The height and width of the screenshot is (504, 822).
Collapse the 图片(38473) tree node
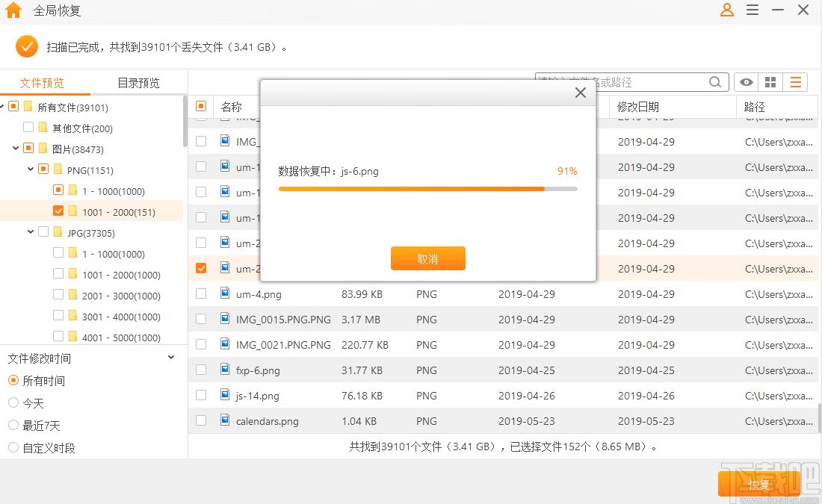click(16, 149)
